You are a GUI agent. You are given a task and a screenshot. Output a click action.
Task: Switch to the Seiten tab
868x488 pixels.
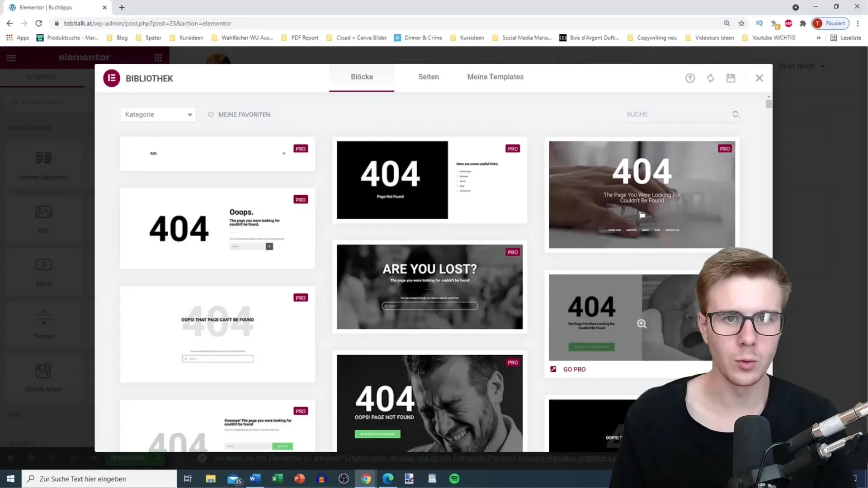[x=428, y=76]
